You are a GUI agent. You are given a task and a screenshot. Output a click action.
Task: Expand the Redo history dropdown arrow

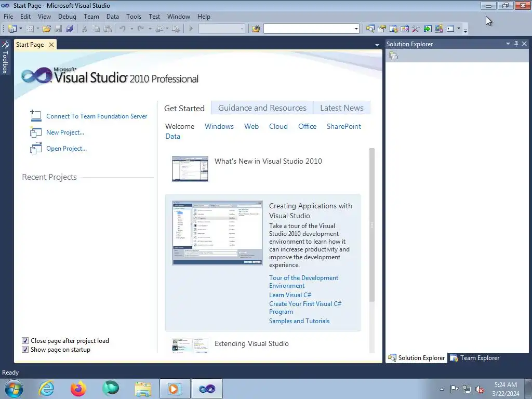pos(150,29)
